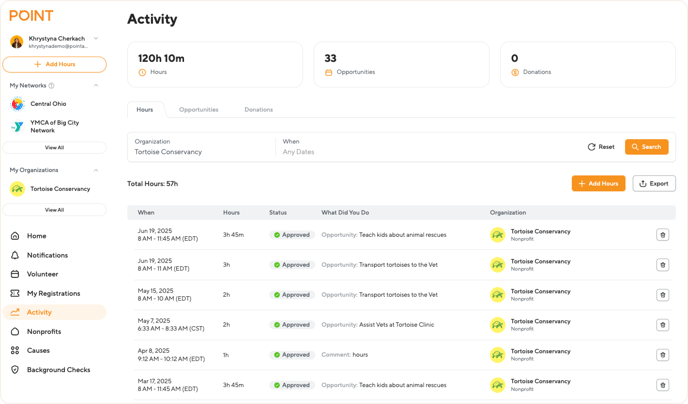
Task: Open the YMCA of Big City Network logo
Action: 18,126
